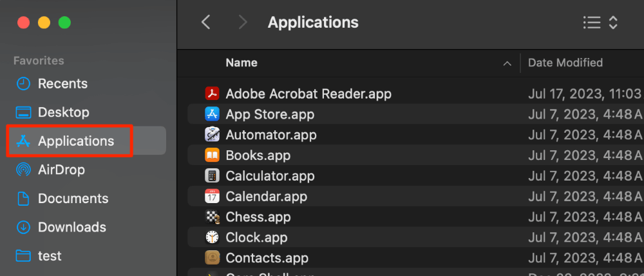Click the test folder icon in sidebar
This screenshot has height=276, width=644.
tap(23, 256)
